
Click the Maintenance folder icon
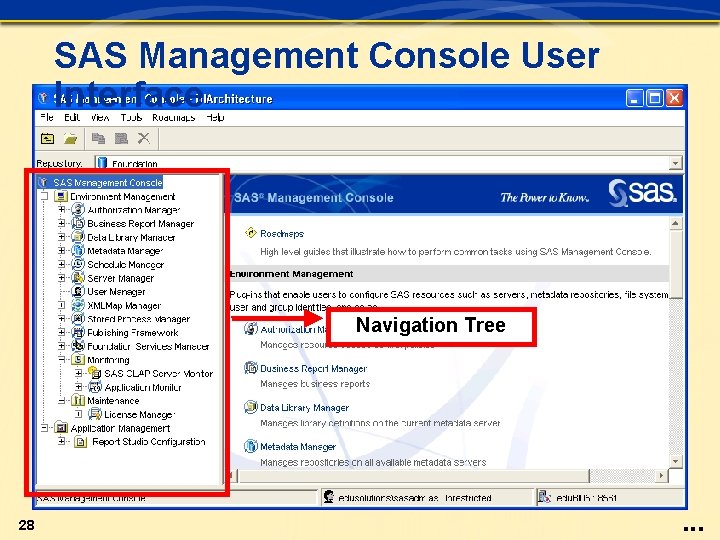point(79,400)
